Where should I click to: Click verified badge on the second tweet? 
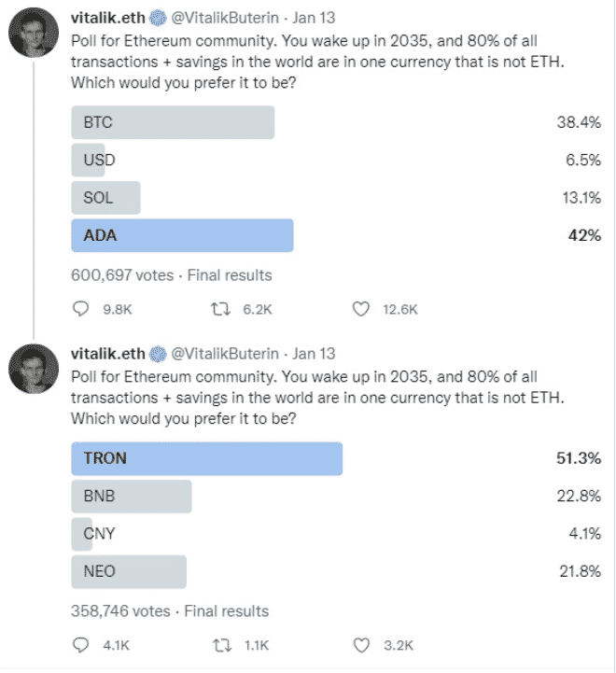tap(158, 354)
